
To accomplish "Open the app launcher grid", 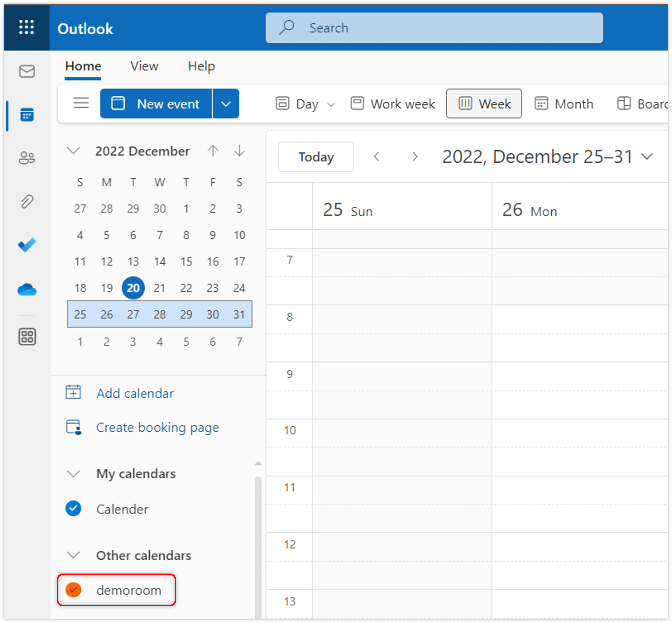I will point(26,27).
